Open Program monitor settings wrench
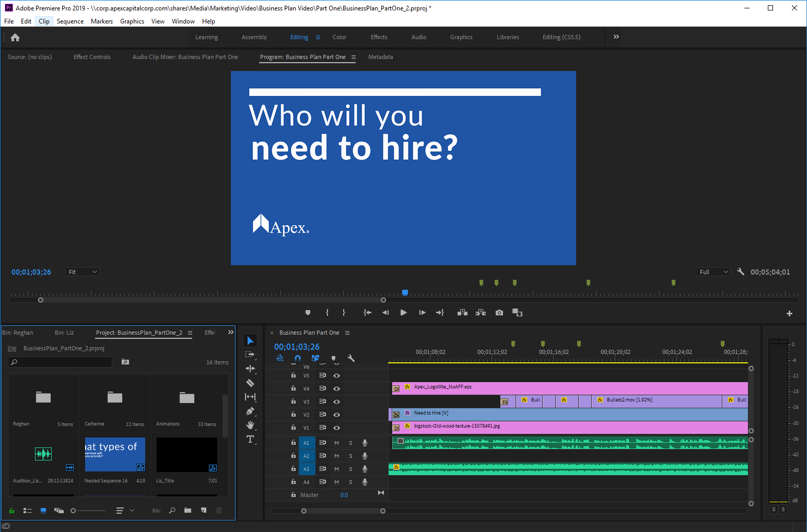The image size is (807, 532). point(741,271)
